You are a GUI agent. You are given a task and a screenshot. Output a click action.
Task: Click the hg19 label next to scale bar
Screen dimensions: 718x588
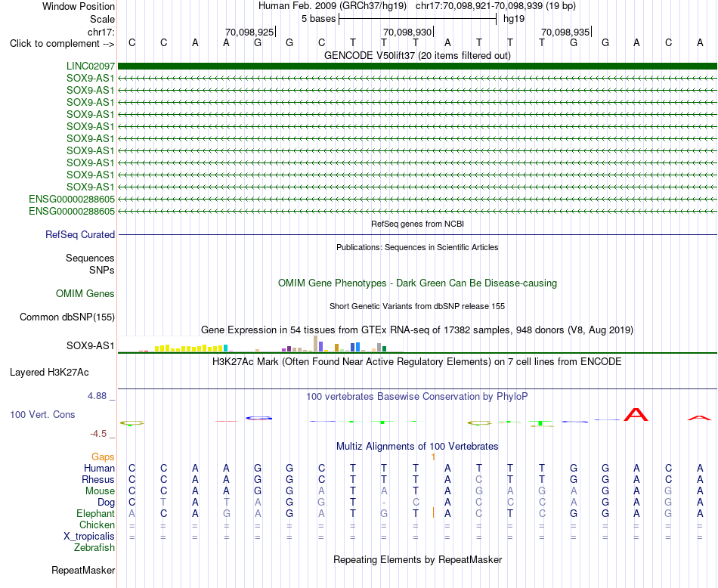coord(514,19)
